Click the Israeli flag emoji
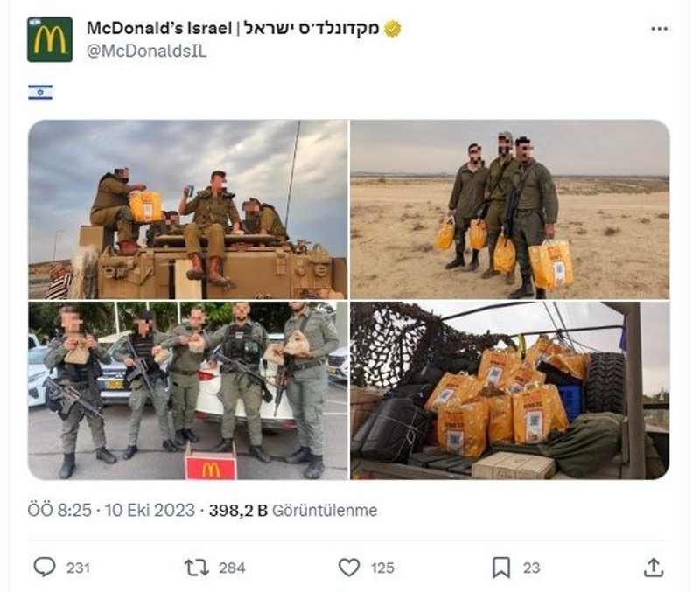 click(x=40, y=93)
